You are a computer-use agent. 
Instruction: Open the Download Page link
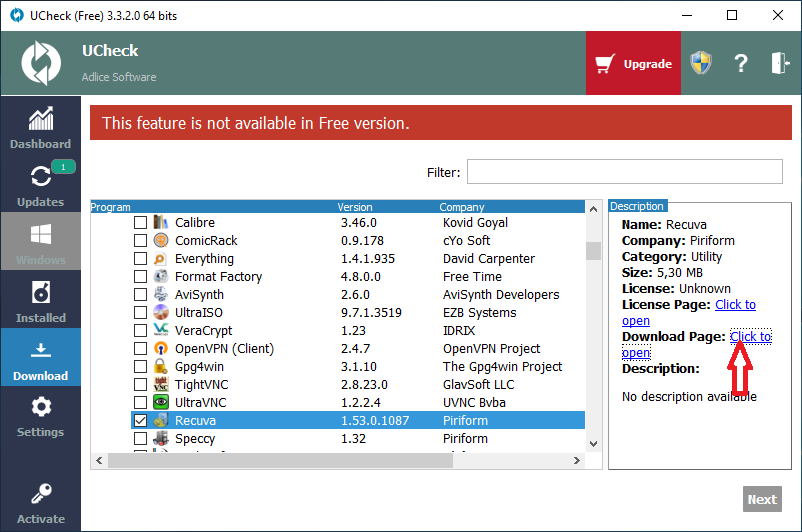point(750,337)
